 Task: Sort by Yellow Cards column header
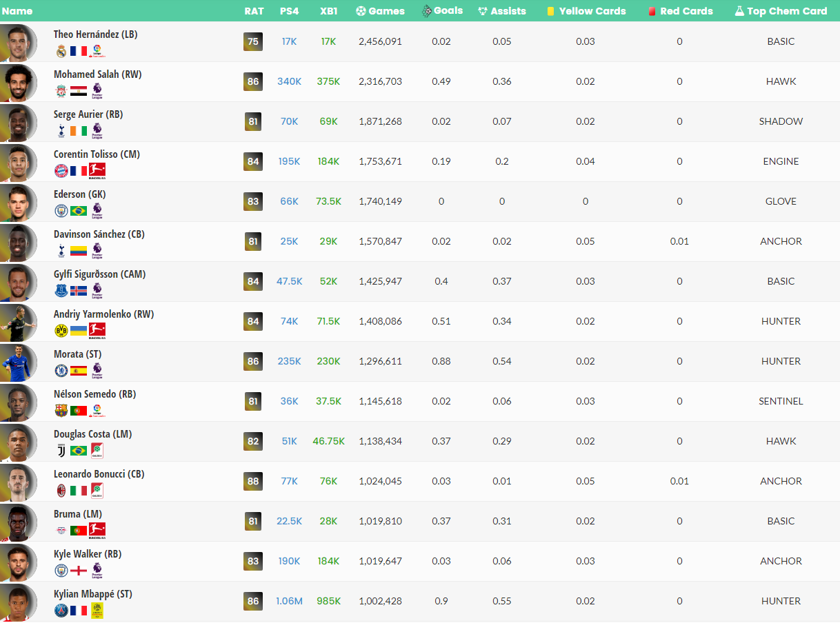586,11
